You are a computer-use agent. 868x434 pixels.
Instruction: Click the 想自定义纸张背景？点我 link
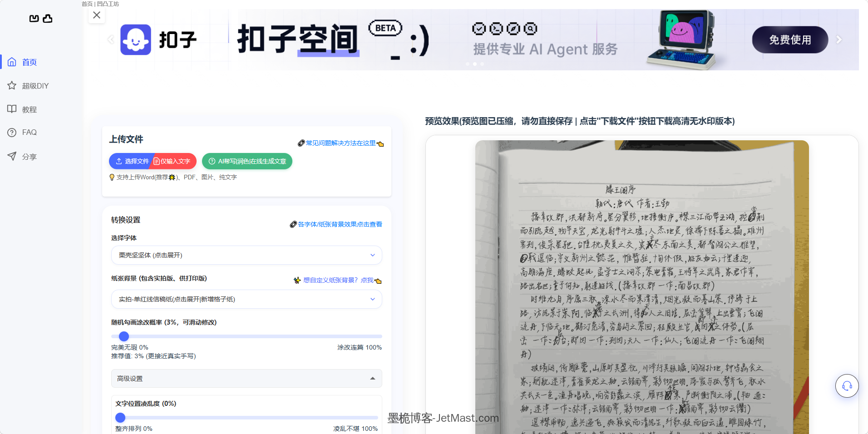tap(338, 280)
